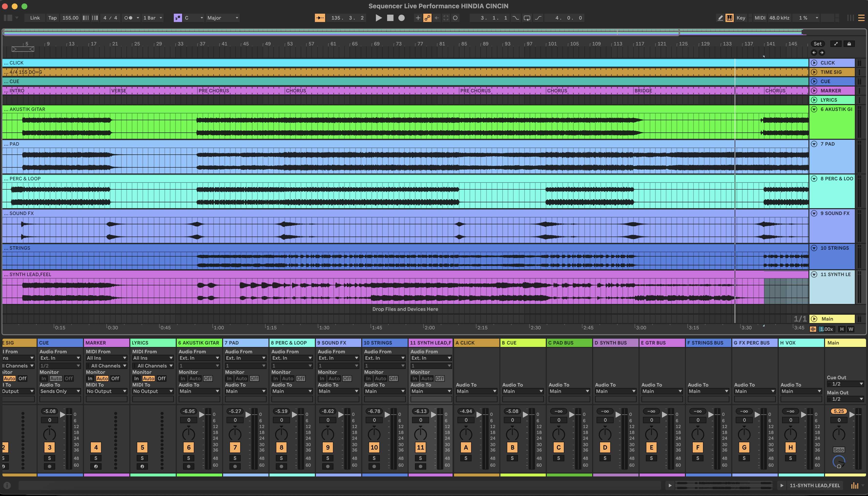Open 7 PAD Audio To dropdown

pyautogui.click(x=245, y=391)
